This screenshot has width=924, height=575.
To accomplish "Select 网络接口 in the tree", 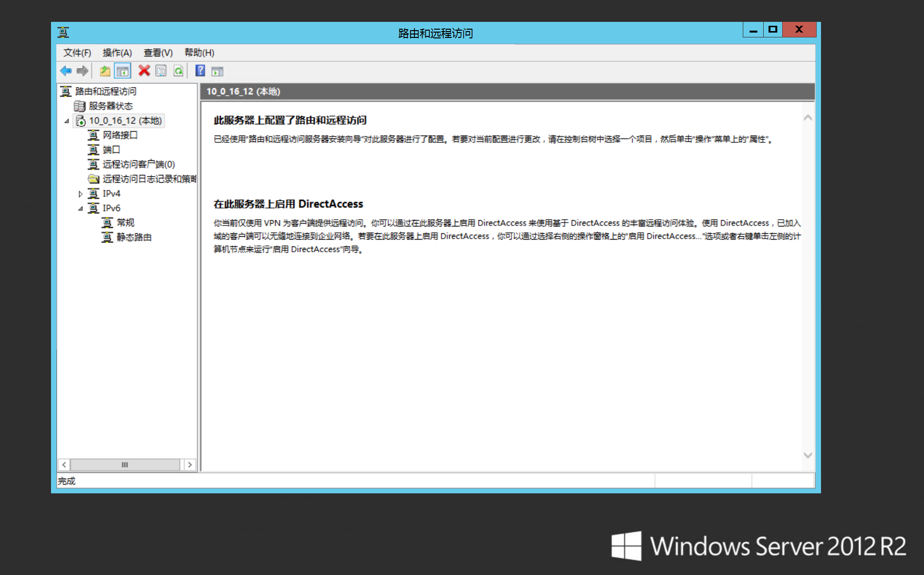I will (x=120, y=135).
